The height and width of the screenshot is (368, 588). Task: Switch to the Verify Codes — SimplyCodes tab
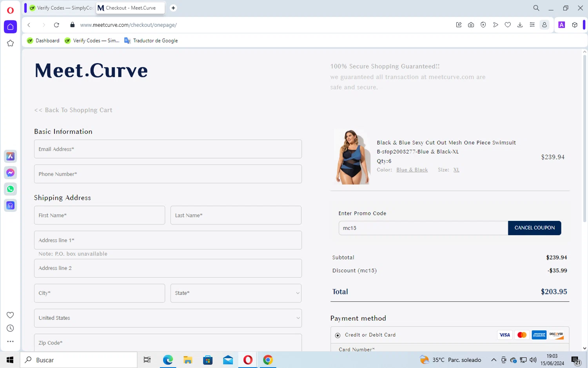(x=62, y=8)
